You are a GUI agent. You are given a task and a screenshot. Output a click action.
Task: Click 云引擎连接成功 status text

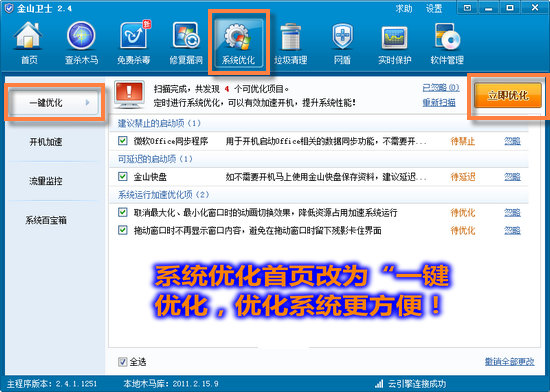pyautogui.click(x=417, y=384)
